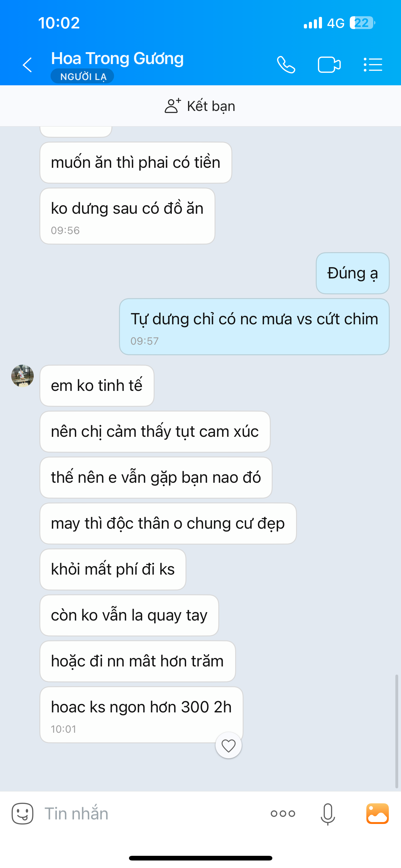Focus the Tin nhắn message field
This screenshot has width=401, height=868.
pyautogui.click(x=151, y=813)
